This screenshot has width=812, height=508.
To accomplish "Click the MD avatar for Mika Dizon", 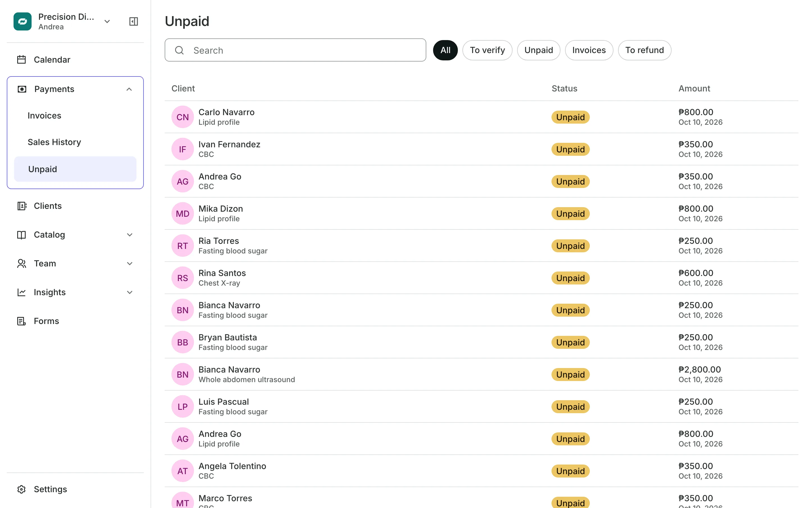I will pyautogui.click(x=182, y=213).
